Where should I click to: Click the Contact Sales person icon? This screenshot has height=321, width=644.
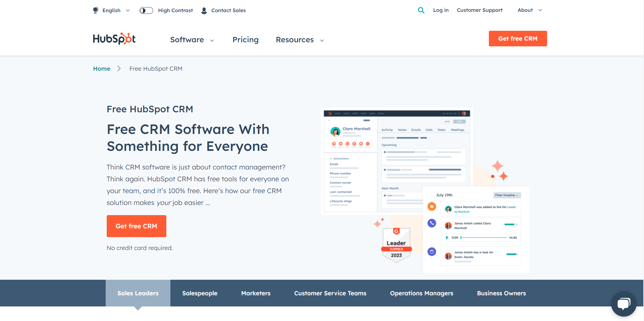(x=204, y=10)
